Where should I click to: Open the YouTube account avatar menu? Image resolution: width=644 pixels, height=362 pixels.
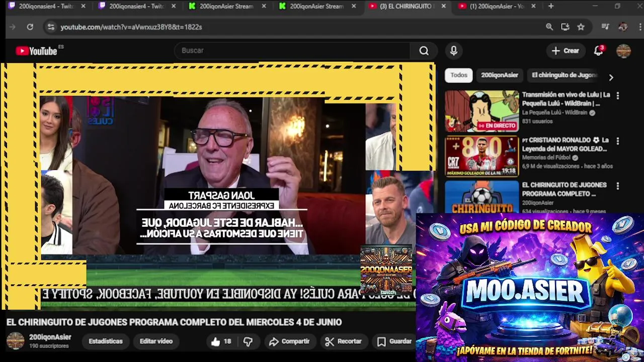tap(623, 51)
